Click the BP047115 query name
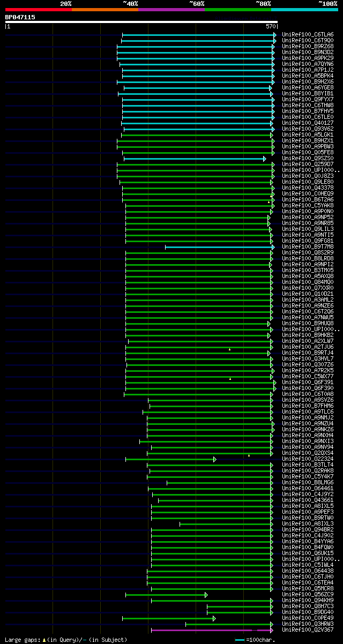This screenshot has height=644, width=343. click(x=20, y=17)
